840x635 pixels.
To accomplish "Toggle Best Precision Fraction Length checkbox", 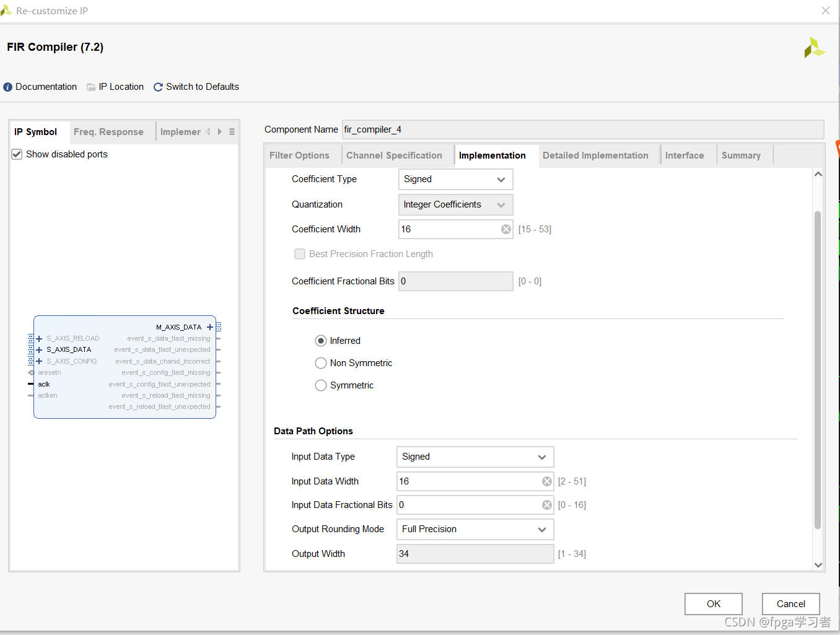I will coord(300,254).
